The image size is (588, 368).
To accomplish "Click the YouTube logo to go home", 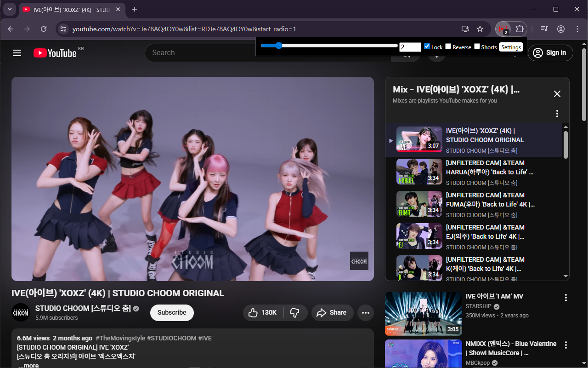I will coord(55,52).
